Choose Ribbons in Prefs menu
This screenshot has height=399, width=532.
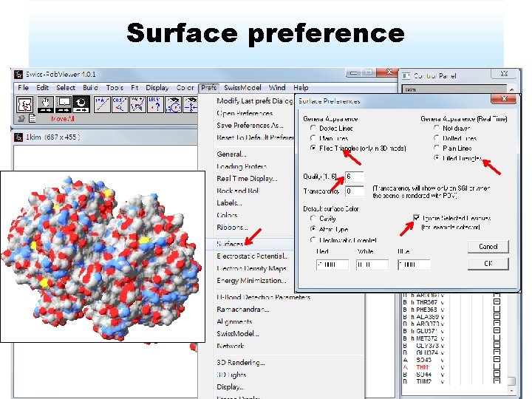(232, 227)
